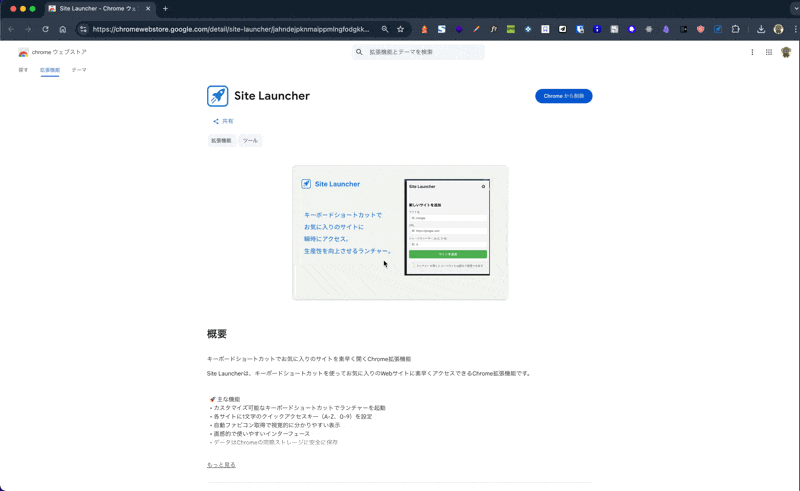The image size is (800, 491).
Task: Click the Site Launcher title text
Action: click(272, 96)
